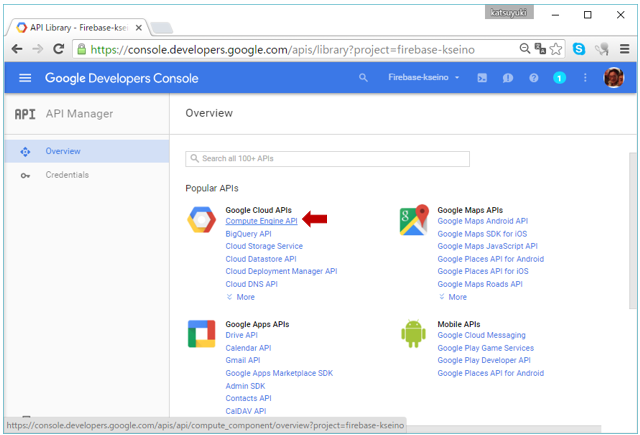This screenshot has height=435, width=640.
Task: Open the console navigation hamburger menu
Action: [x=25, y=78]
